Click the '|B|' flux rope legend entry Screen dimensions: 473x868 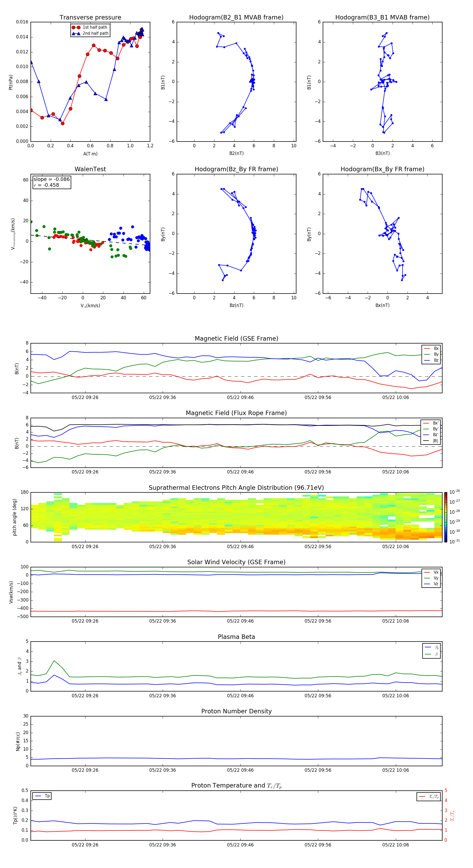click(x=431, y=441)
